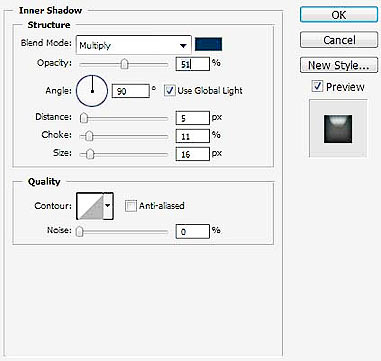
Task: Click the New Style button
Action: pos(339,65)
